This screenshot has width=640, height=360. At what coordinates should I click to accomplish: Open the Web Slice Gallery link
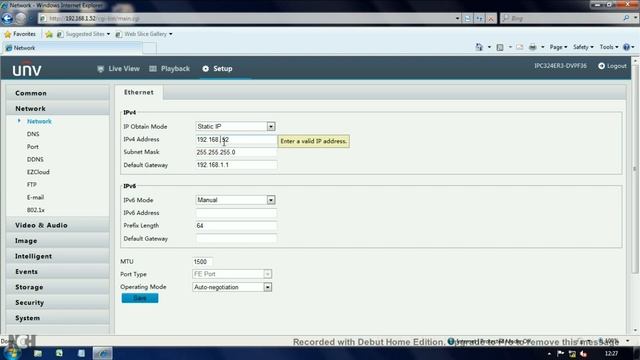pos(144,34)
